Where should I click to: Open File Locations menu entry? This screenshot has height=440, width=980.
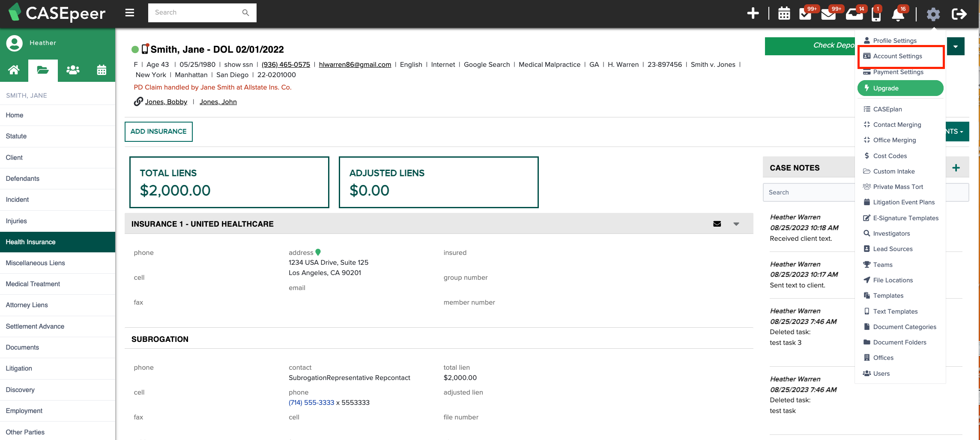click(x=893, y=280)
